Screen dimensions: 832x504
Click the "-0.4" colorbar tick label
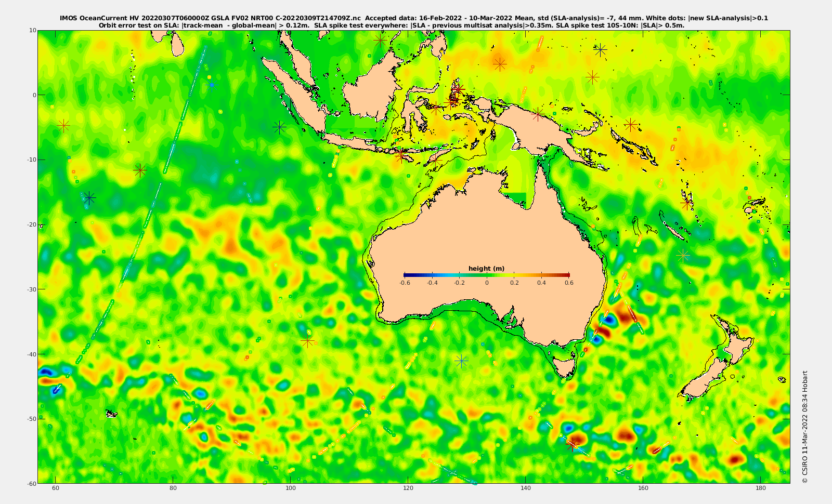pyautogui.click(x=432, y=283)
